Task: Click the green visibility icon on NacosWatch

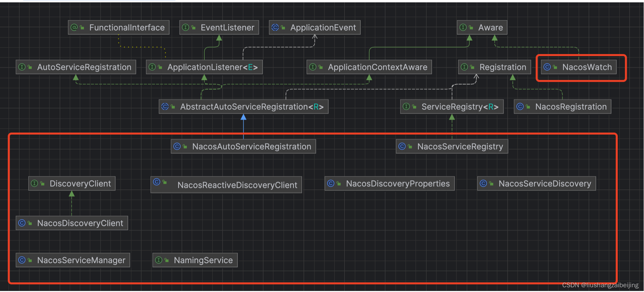Action: pos(555,67)
